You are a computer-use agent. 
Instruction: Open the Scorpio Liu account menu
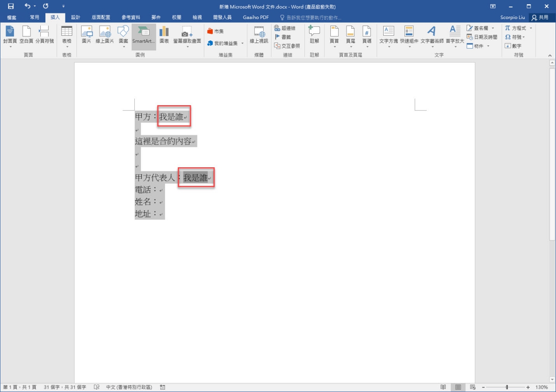point(513,18)
